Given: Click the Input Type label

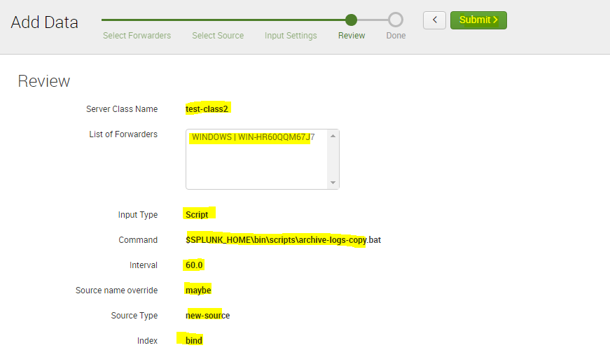Looking at the screenshot, I should 138,215.
